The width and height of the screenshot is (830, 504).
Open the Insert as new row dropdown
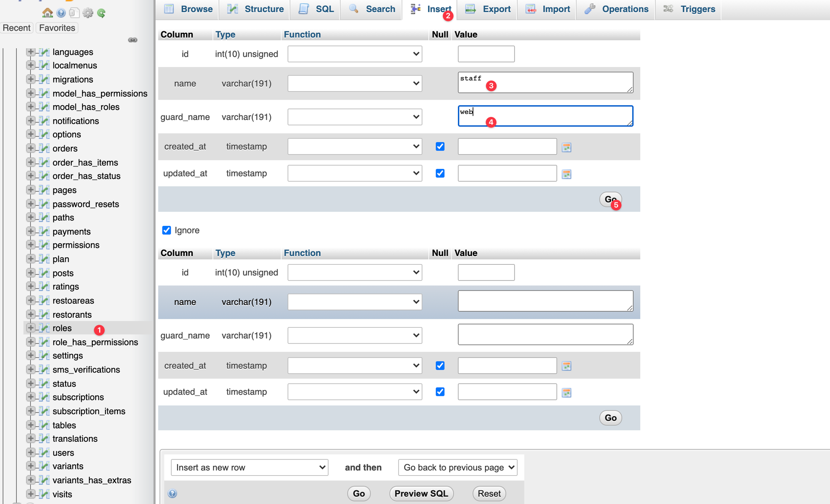pyautogui.click(x=250, y=467)
